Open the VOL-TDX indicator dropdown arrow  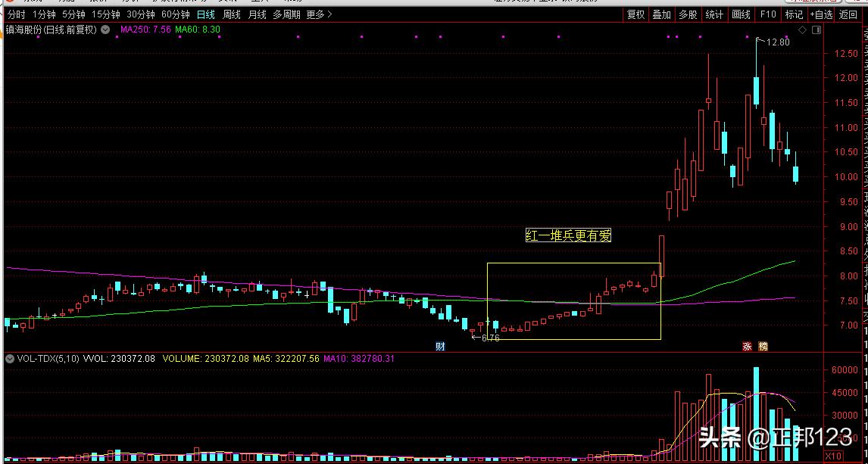point(9,358)
